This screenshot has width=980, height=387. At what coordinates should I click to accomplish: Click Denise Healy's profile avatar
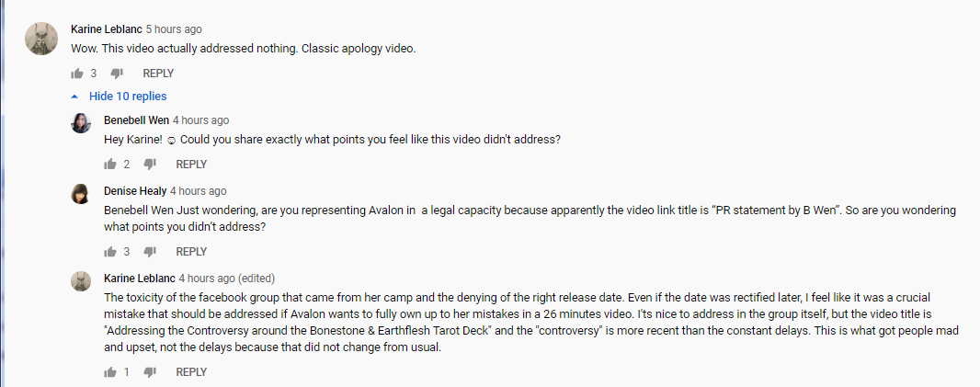81,194
